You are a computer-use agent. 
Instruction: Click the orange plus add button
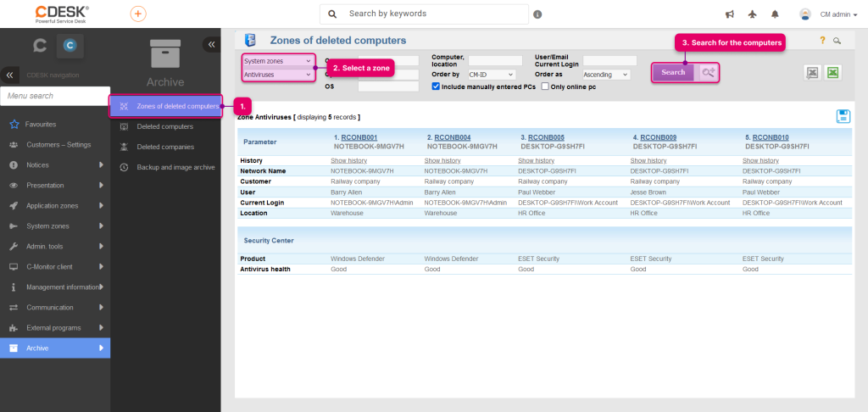138,14
